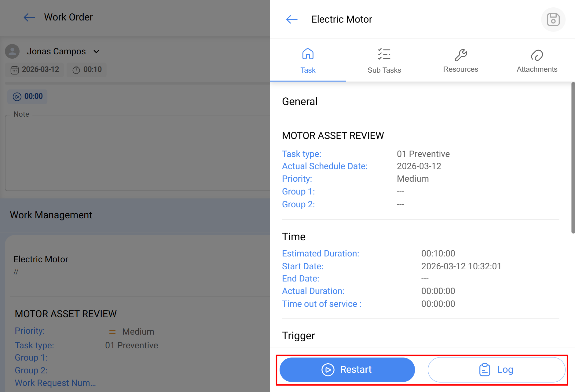Screen dimensions: 575x392
Task: Click the MOTOR ASSET REVIEW task card title
Action: (x=66, y=314)
